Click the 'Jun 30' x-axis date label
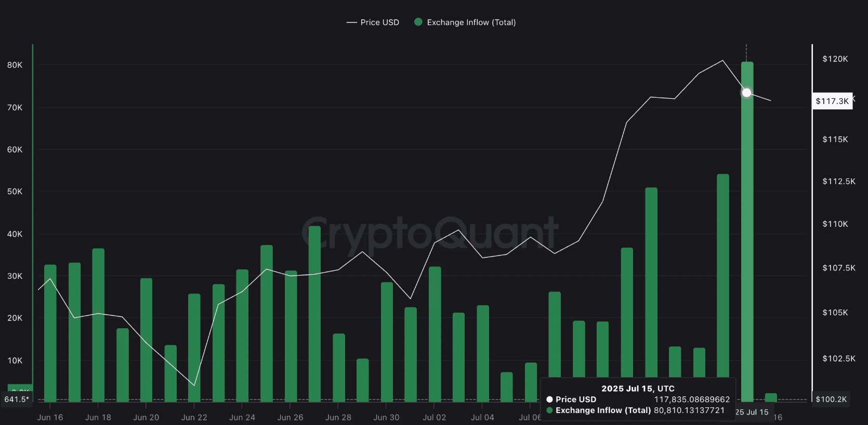The image size is (868, 425). (x=386, y=417)
